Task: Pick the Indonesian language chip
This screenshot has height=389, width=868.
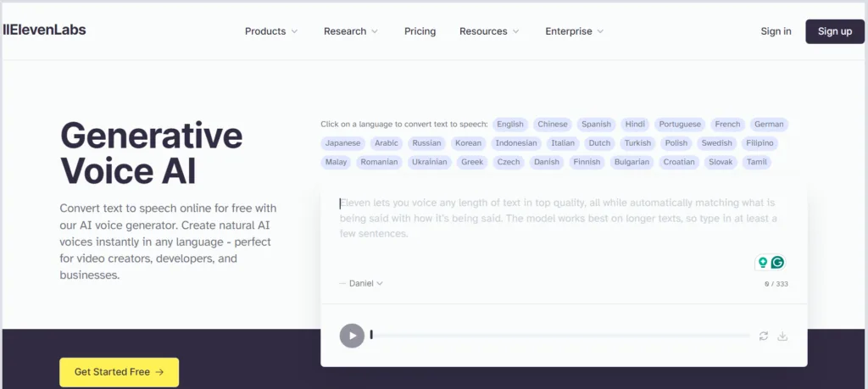Action: click(x=516, y=143)
